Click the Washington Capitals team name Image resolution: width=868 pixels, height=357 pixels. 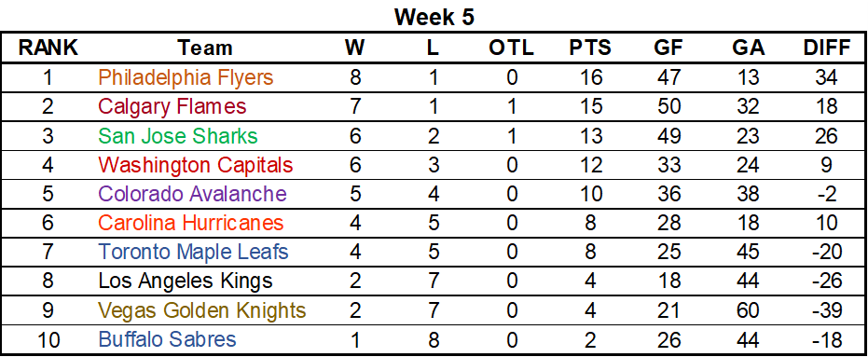pos(196,165)
